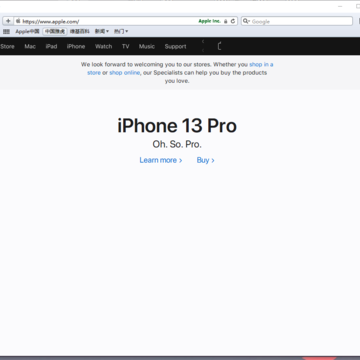The width and height of the screenshot is (360, 360).
Task: Open the Watch navigation item
Action: click(103, 46)
